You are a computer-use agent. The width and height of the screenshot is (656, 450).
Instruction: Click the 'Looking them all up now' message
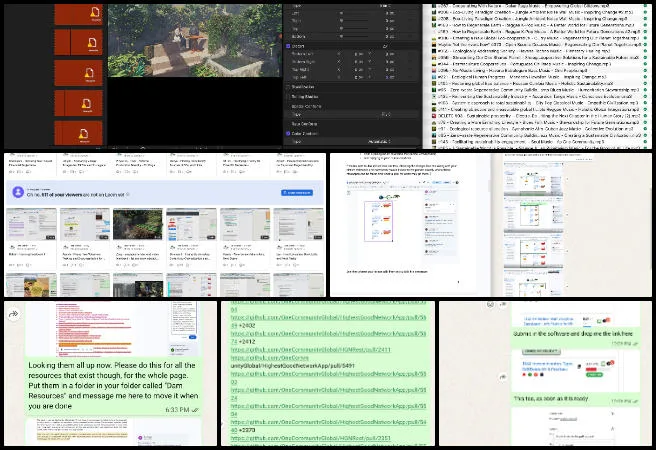(113, 386)
